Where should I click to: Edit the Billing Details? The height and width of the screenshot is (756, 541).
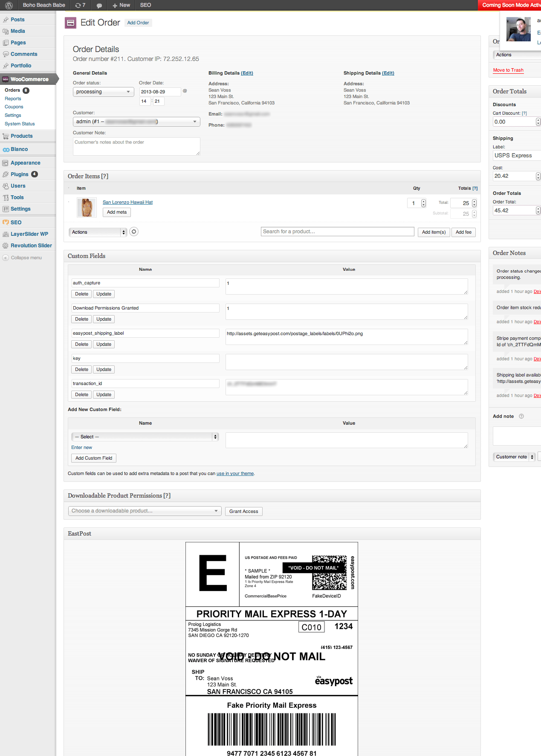coord(247,73)
